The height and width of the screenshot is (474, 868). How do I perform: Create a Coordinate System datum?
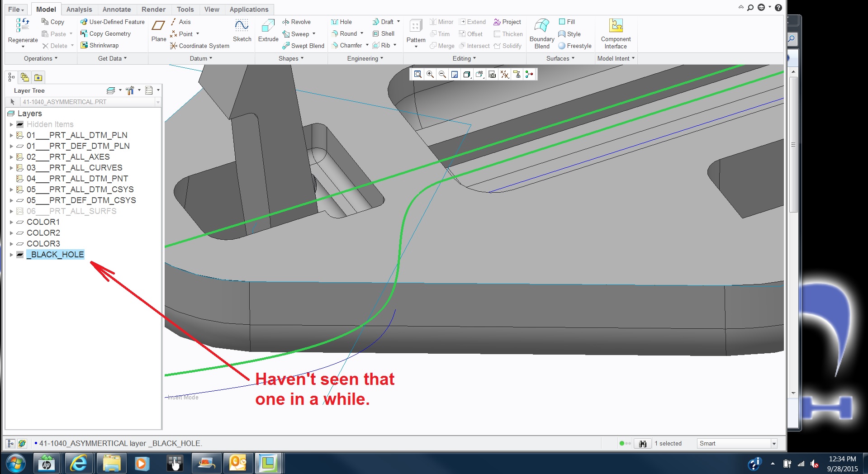pos(199,46)
